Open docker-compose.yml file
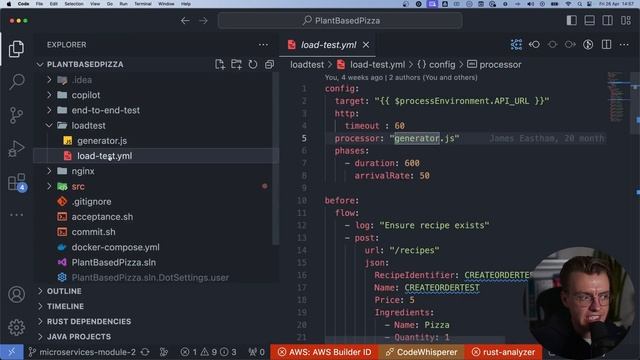The image size is (640, 360). (116, 247)
